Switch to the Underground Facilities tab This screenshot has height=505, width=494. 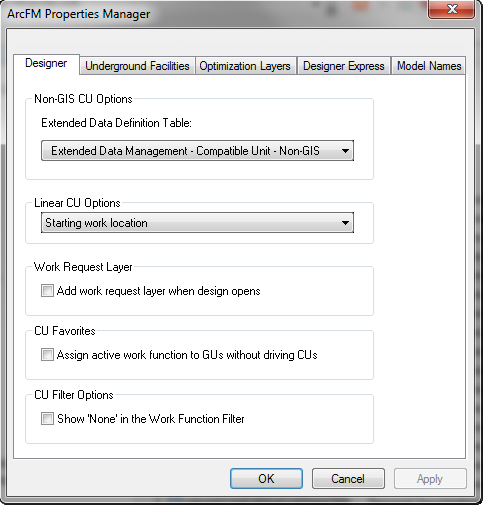click(137, 66)
